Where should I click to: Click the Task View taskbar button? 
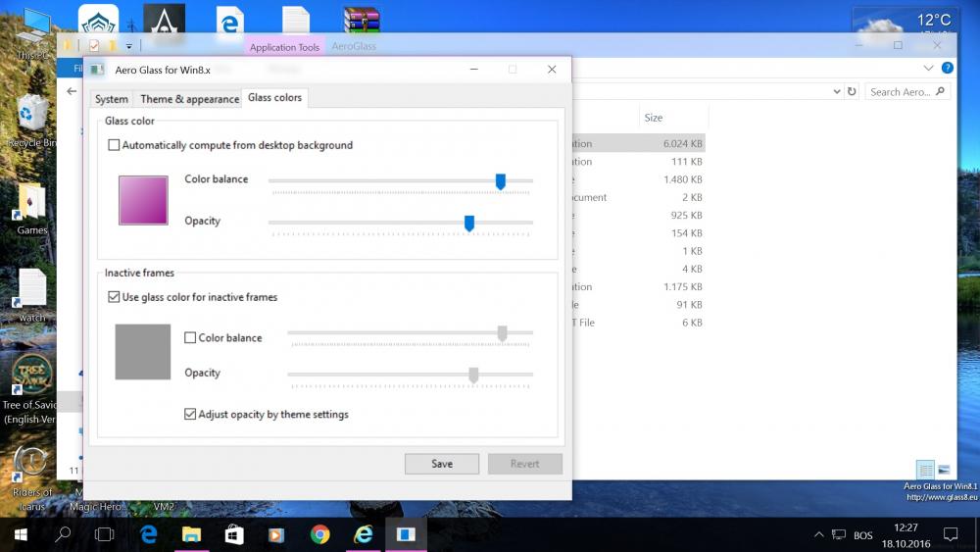point(104,534)
